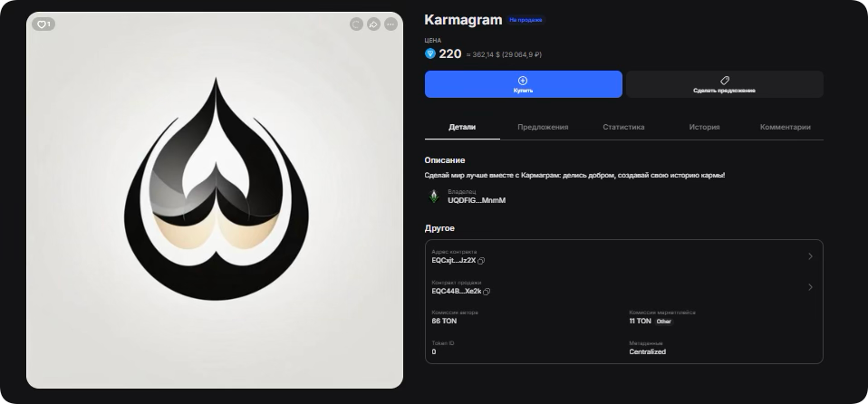Click the Centralized metadata value
This screenshot has width=868, height=404.
[647, 352]
